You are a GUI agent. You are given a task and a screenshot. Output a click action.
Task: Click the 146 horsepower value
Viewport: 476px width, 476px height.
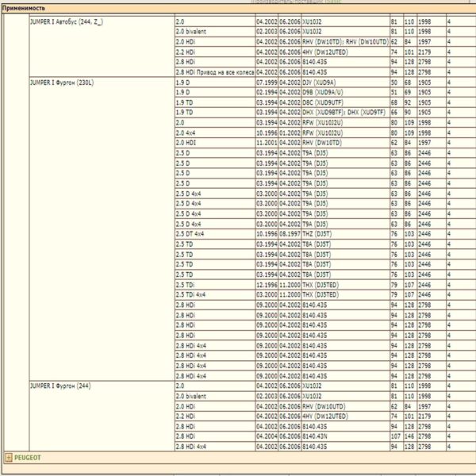409,436
